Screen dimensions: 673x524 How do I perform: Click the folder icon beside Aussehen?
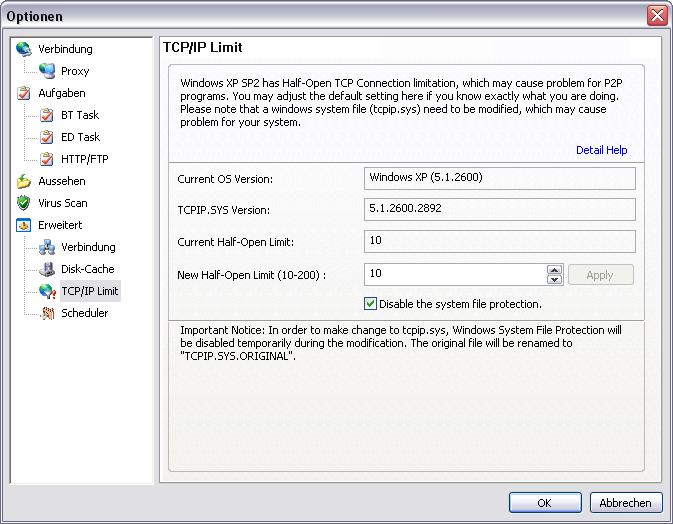coord(24,181)
